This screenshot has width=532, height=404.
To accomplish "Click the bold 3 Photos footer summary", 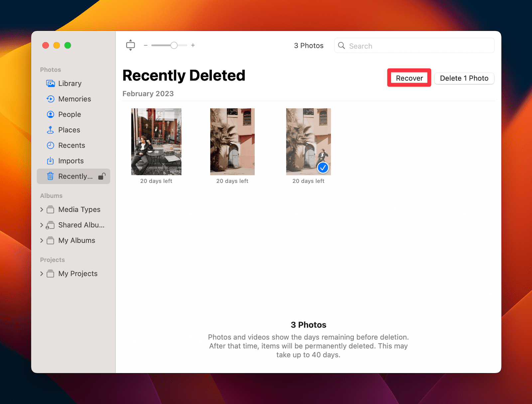I will pos(309,325).
